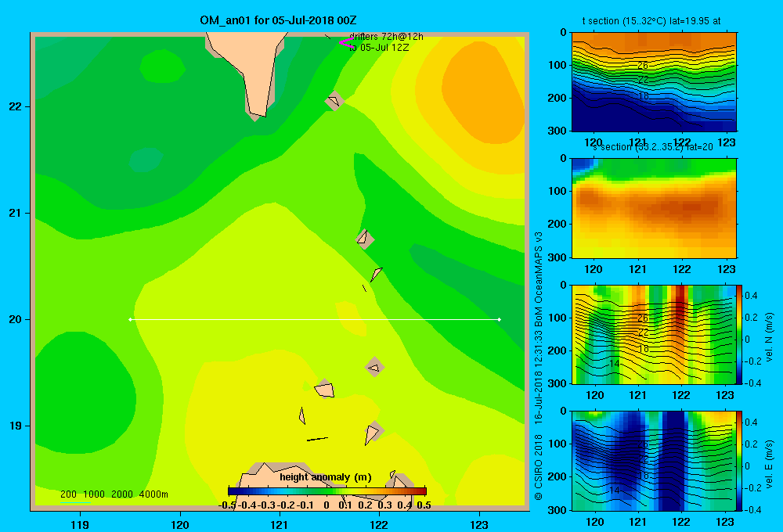The width and height of the screenshot is (783, 532).
Task: Click the left endpoint of the white section line
Action: (130, 319)
